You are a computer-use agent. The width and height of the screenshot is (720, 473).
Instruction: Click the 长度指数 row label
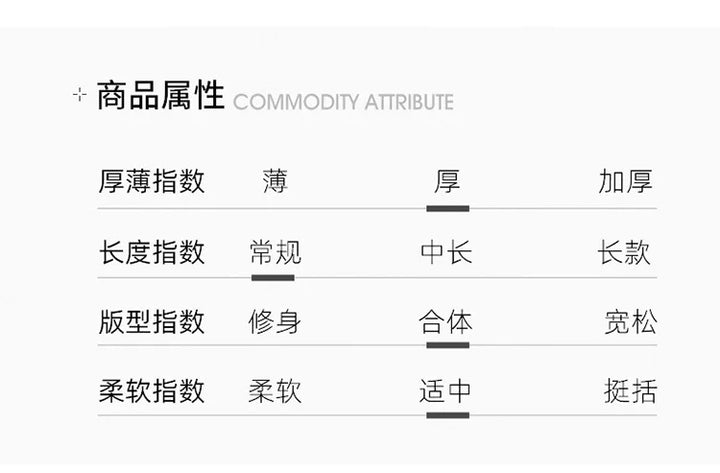tap(152, 252)
